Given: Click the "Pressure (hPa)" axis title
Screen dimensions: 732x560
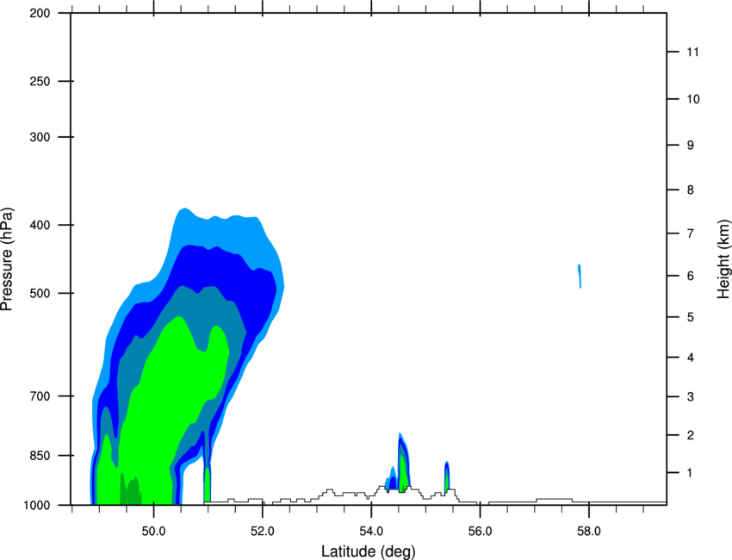Looking at the screenshot, I should point(7,259).
